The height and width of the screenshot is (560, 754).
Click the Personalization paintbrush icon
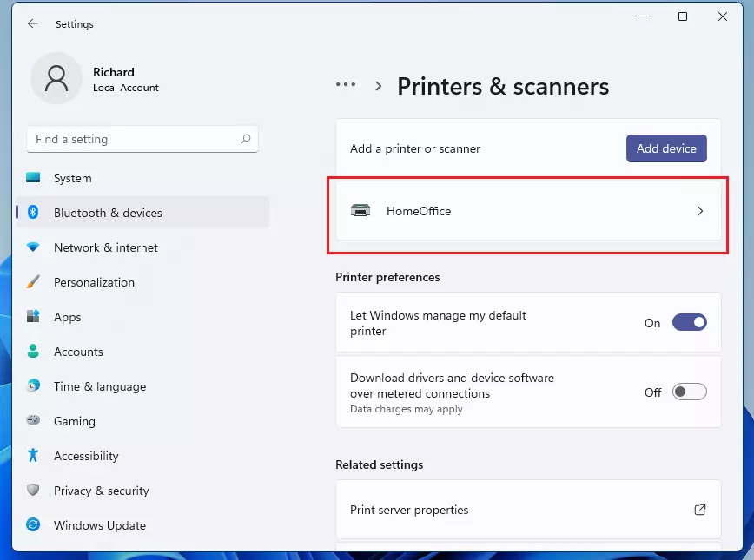pyautogui.click(x=33, y=281)
